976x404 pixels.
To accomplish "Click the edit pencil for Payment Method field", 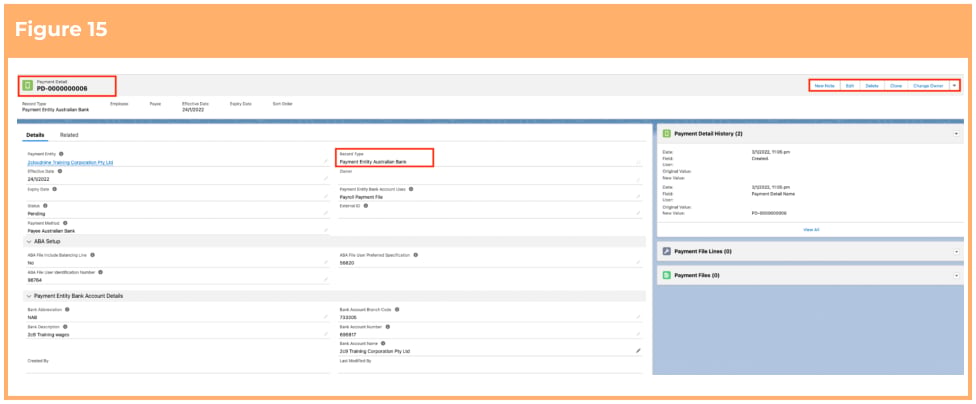I will pos(326,230).
